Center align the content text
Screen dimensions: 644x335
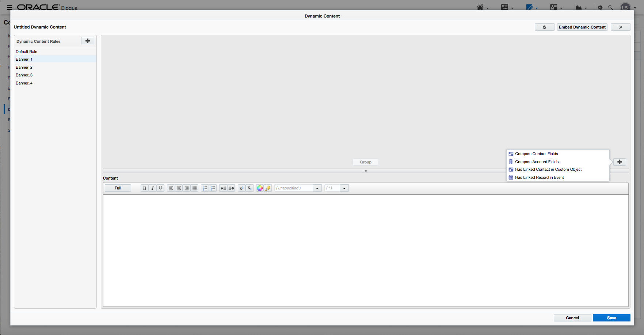click(179, 188)
